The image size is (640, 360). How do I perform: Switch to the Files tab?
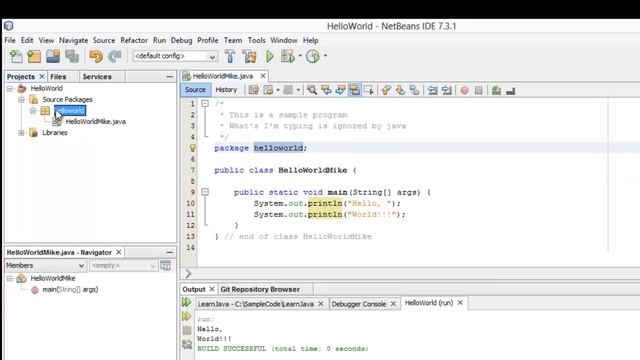(x=58, y=77)
